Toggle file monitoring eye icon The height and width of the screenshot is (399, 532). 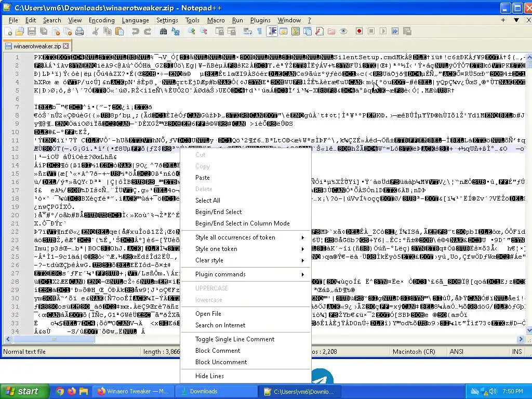pos(343,32)
